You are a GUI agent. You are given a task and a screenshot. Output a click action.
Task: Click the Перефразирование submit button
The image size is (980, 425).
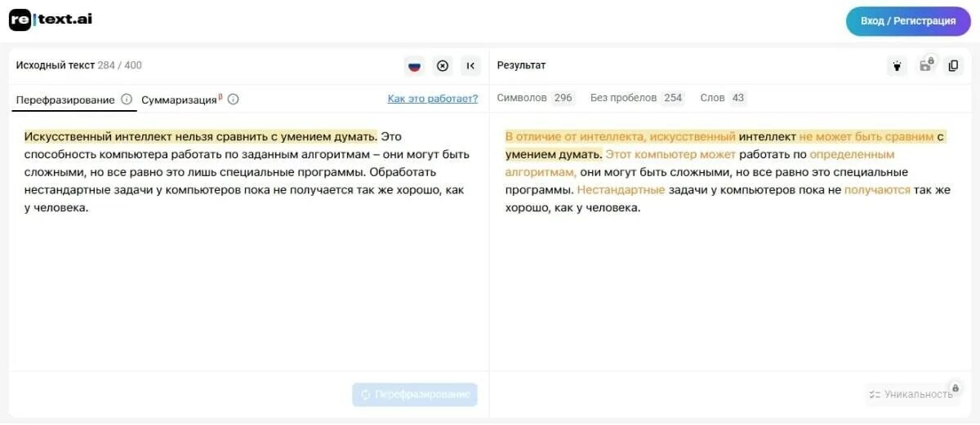point(415,395)
